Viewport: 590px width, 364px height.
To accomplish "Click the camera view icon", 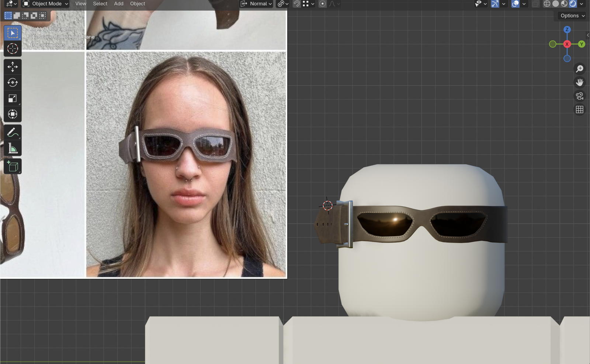I will [x=580, y=96].
